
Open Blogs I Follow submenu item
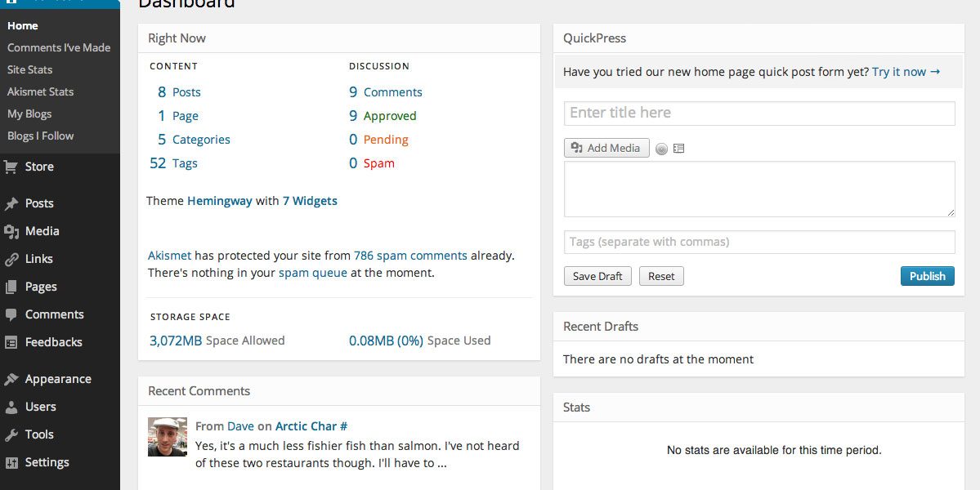point(40,136)
